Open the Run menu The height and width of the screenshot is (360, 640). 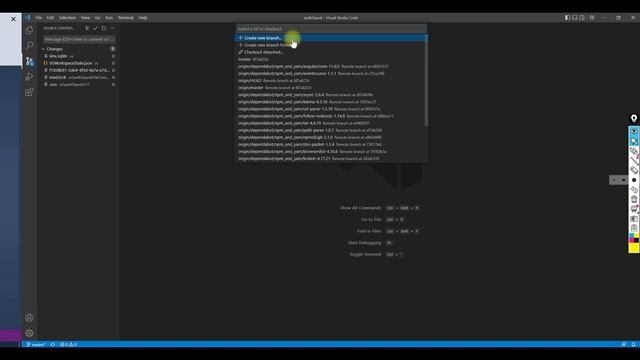[x=109, y=18]
